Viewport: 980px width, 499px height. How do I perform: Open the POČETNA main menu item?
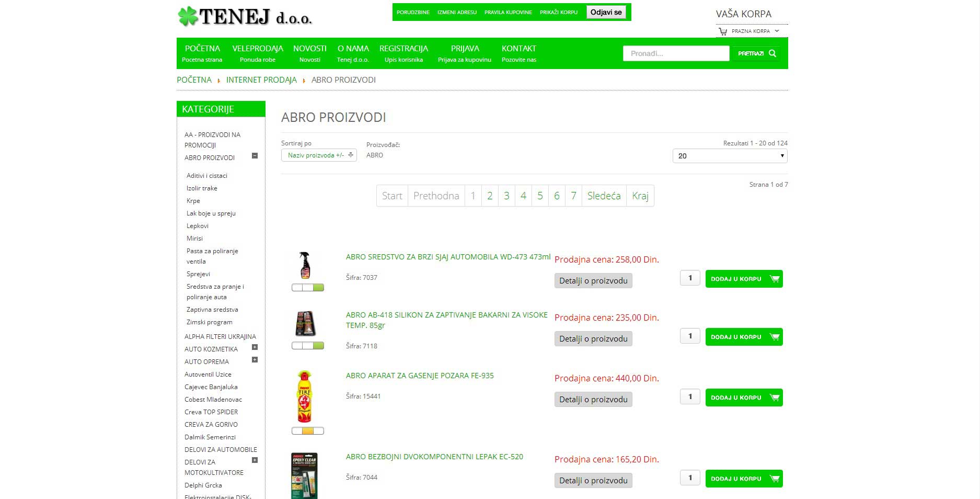pos(202,53)
